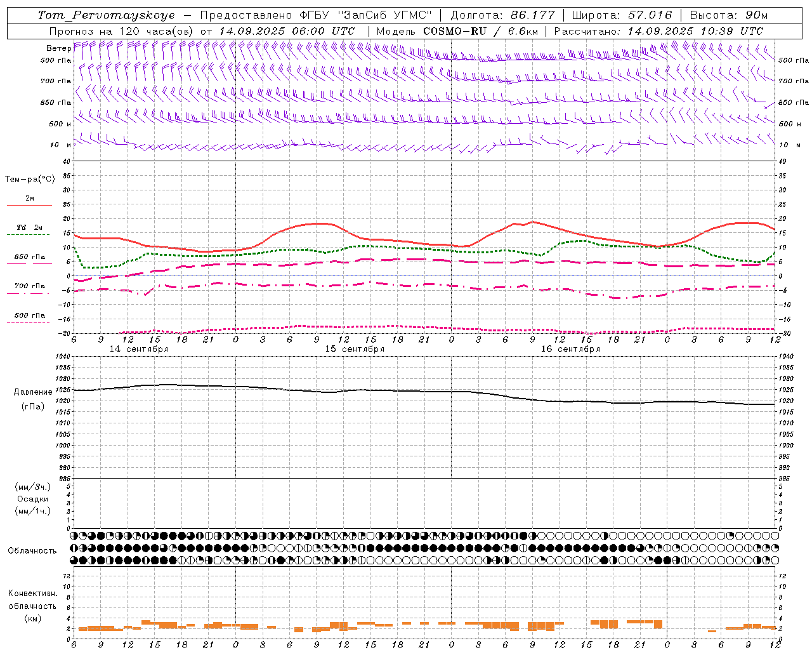
Task: Select the "Td 2м" dew point legend entry
Action: [x=29, y=227]
